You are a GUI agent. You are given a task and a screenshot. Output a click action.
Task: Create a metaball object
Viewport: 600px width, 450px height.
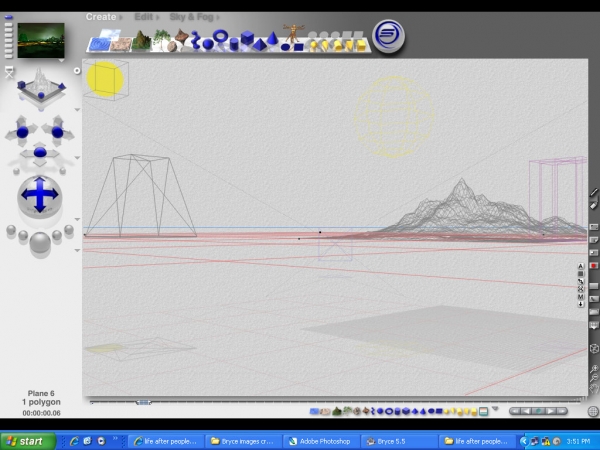coord(195,40)
